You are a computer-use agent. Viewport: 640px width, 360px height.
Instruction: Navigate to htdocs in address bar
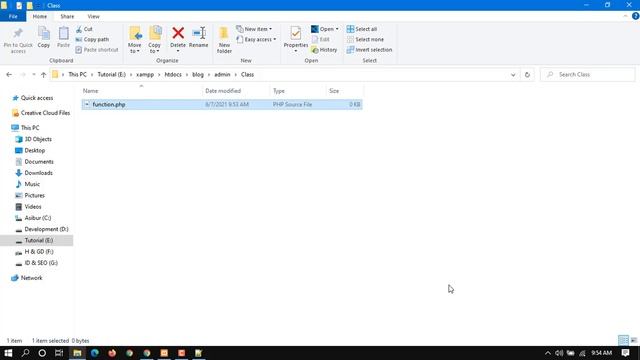point(173,75)
